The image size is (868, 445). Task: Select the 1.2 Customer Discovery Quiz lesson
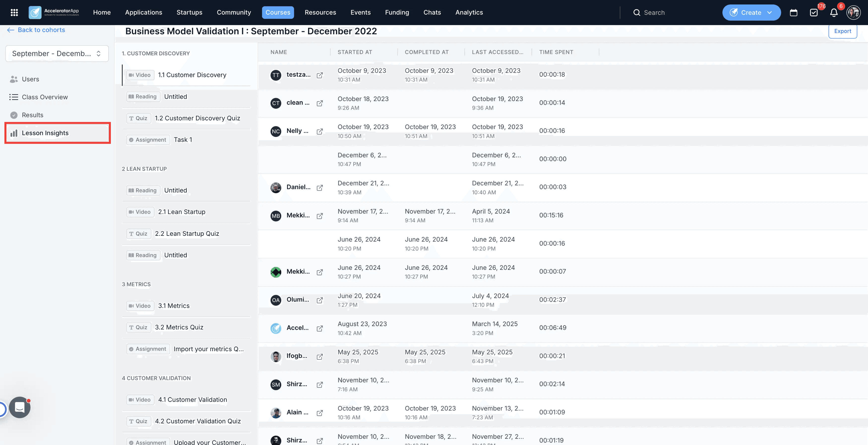click(x=186, y=118)
